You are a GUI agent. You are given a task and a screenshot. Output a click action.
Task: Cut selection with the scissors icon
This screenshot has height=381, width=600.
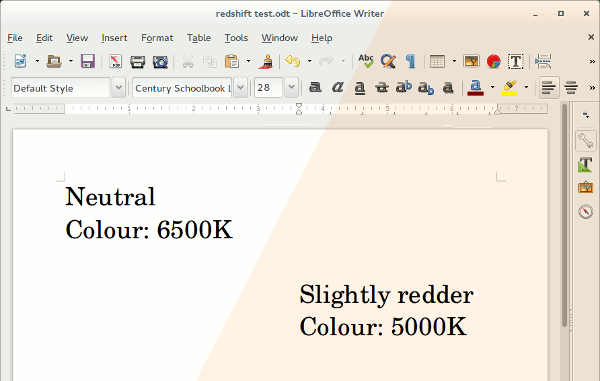(188, 61)
